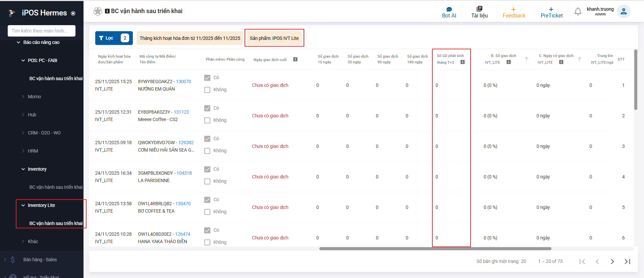Toggle Có checkbox for NƯỚNG EM QUÁN
The height and width of the screenshot is (278, 644).
(x=207, y=78)
